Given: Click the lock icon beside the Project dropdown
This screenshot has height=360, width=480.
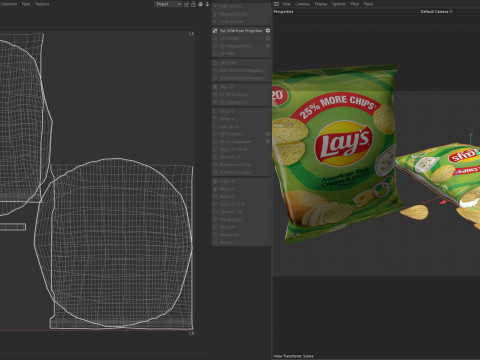Looking at the screenshot, I should 193,4.
